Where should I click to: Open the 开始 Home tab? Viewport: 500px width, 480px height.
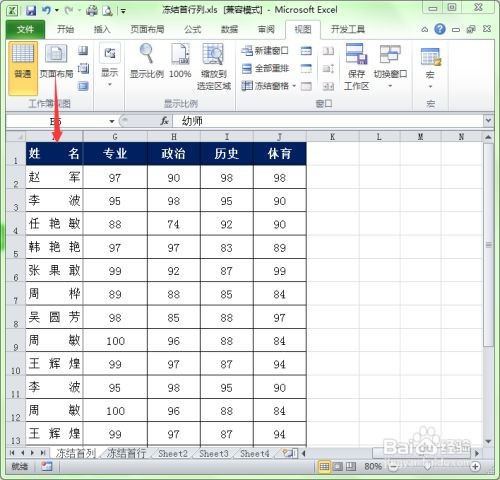pos(65,30)
